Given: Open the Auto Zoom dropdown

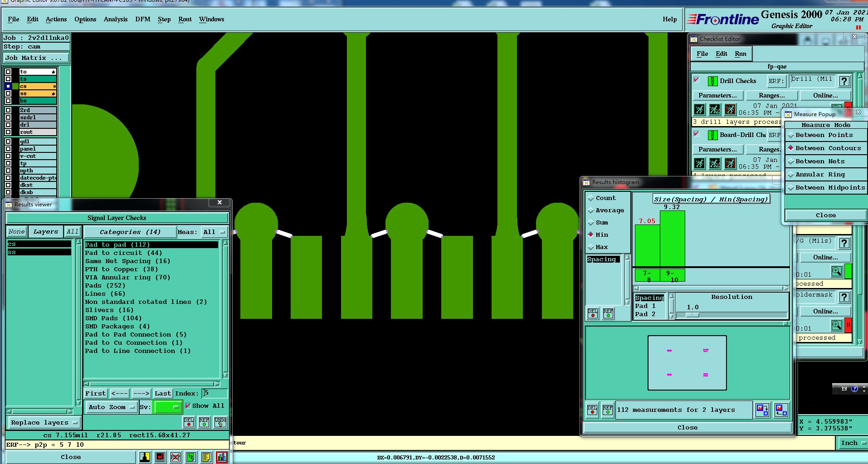Looking at the screenshot, I should 111,407.
